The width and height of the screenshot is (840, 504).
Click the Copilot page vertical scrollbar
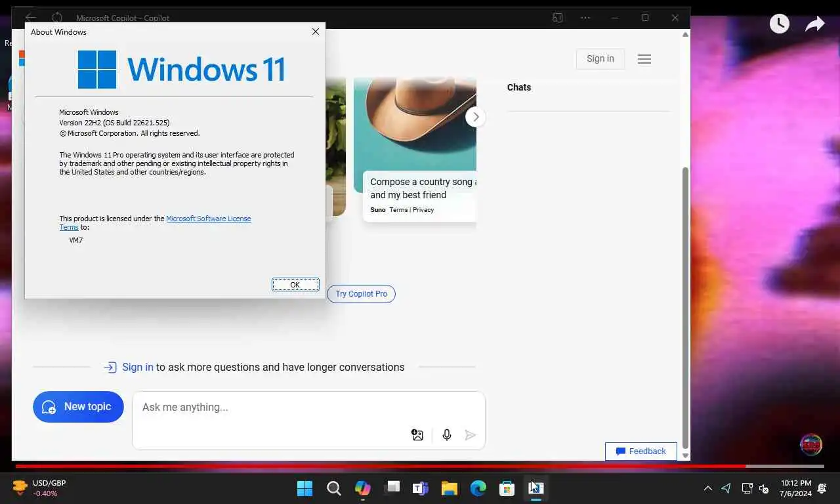click(x=685, y=307)
